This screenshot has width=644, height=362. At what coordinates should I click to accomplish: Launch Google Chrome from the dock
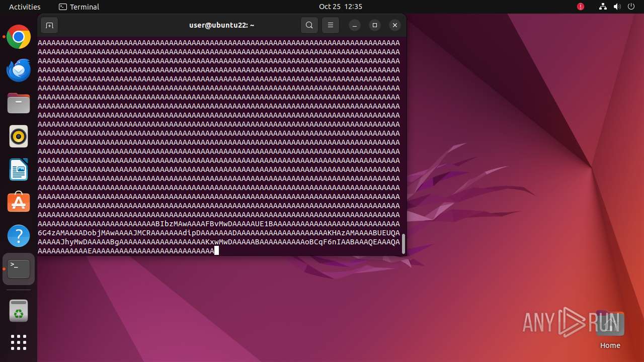click(19, 37)
